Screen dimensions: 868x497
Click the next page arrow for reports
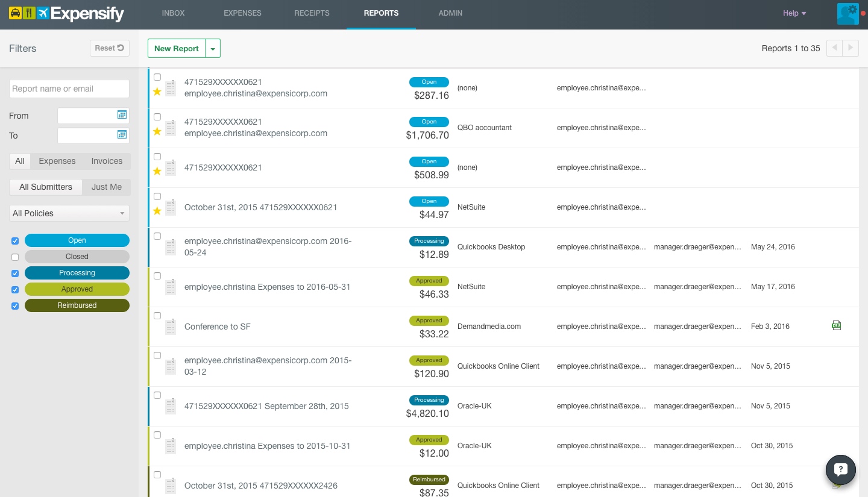(850, 48)
